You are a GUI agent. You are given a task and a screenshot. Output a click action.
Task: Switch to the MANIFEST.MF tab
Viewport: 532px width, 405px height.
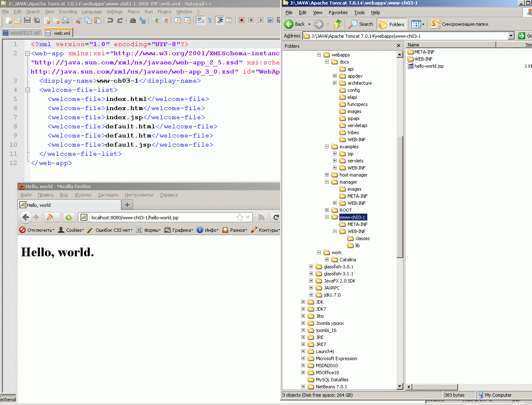22,33
